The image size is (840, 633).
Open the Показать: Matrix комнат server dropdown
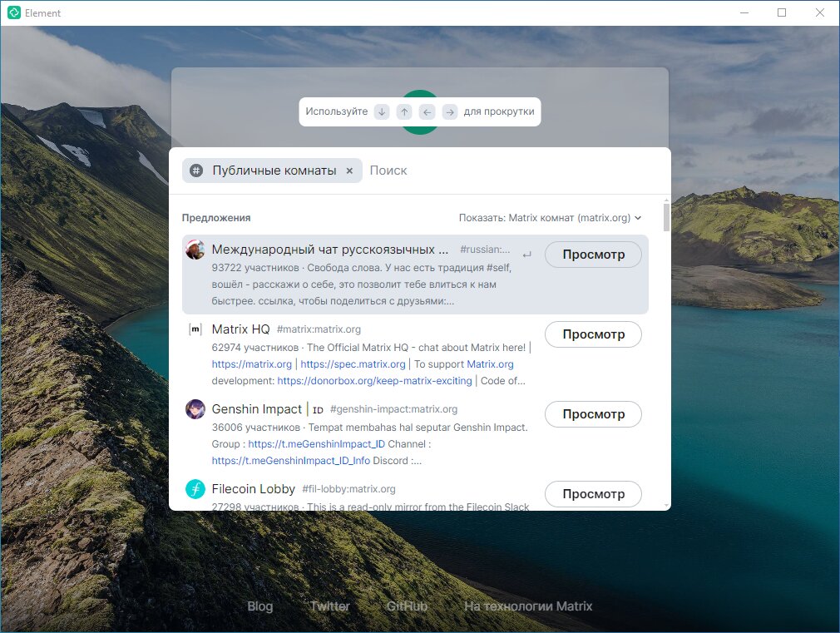[551, 218]
